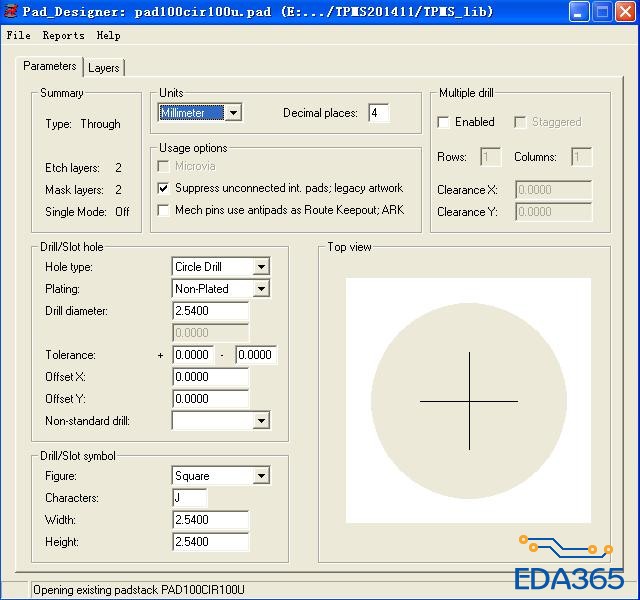Enable the Multiple drill checkbox
640x600 pixels.
coord(443,122)
